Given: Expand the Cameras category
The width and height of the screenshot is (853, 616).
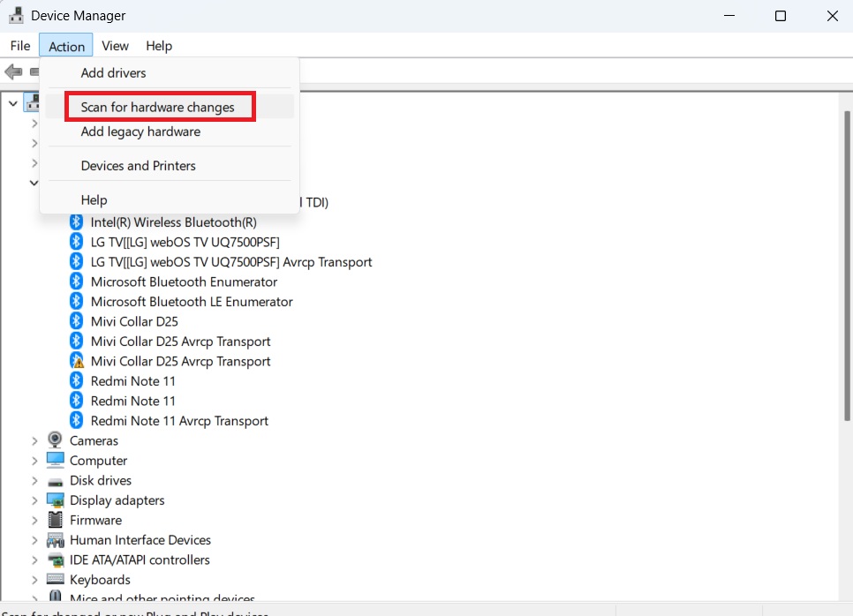Looking at the screenshot, I should click(34, 440).
